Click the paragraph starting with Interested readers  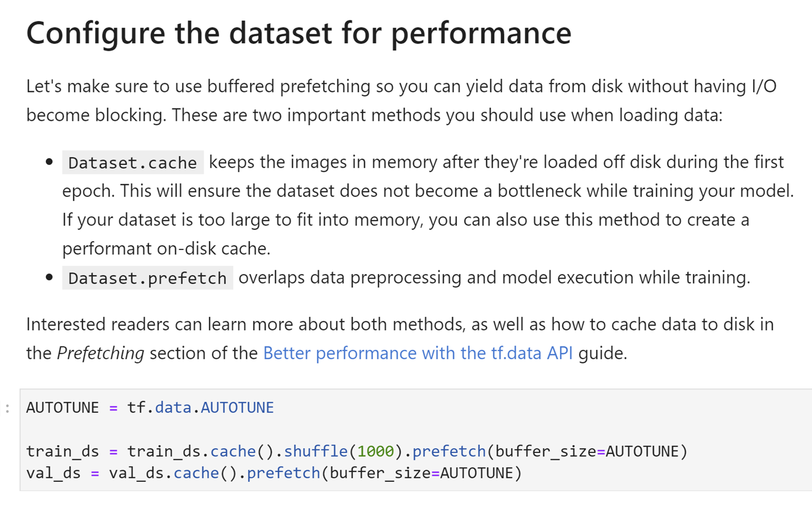(x=400, y=338)
